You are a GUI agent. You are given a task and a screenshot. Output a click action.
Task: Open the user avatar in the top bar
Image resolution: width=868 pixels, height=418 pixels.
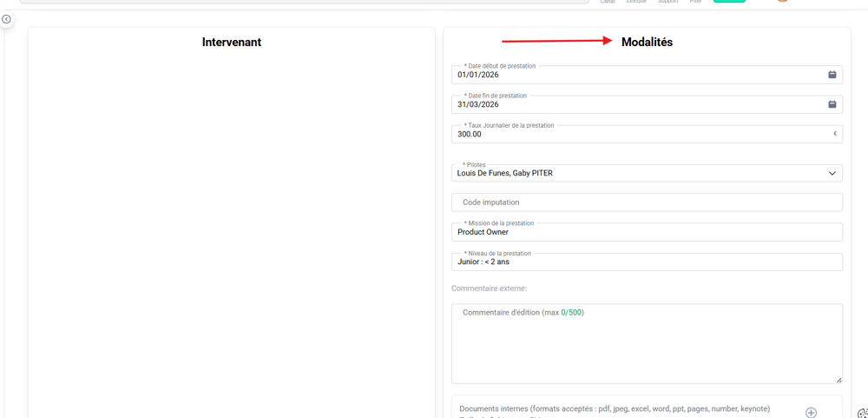pyautogui.click(x=782, y=1)
